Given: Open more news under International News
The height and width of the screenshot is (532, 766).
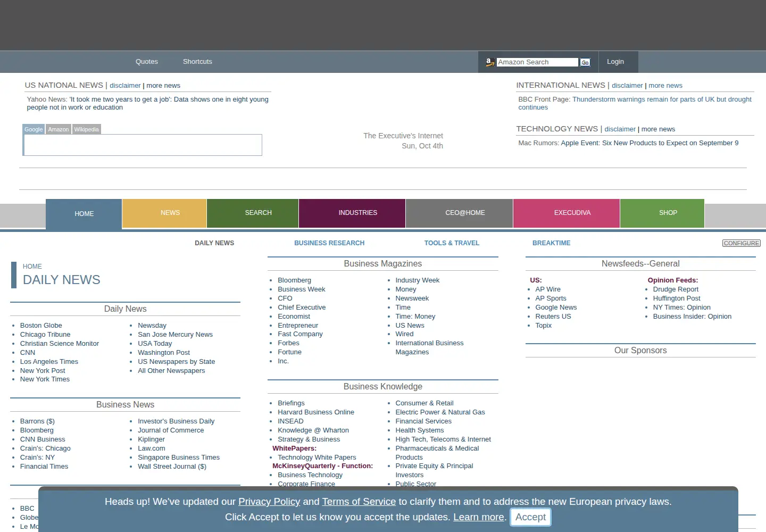Looking at the screenshot, I should pyautogui.click(x=665, y=86).
